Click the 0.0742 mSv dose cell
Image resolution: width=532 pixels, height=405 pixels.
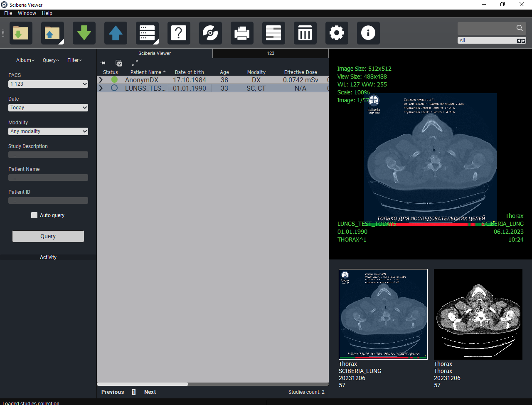pyautogui.click(x=300, y=80)
